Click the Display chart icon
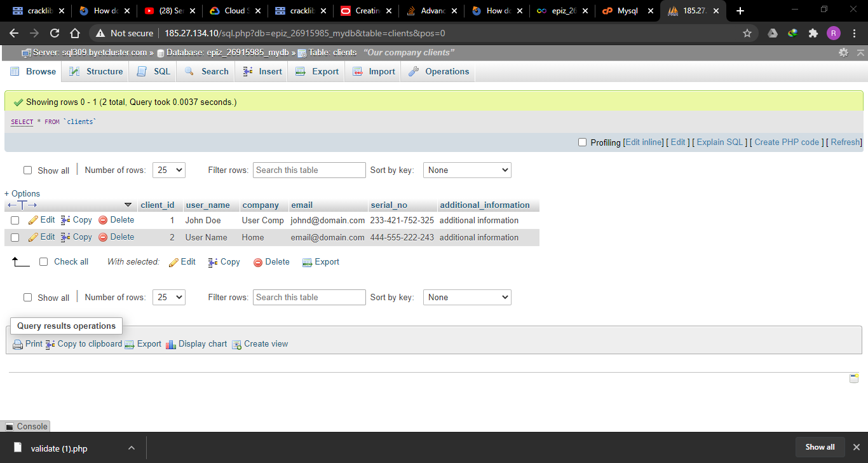 tap(170, 344)
